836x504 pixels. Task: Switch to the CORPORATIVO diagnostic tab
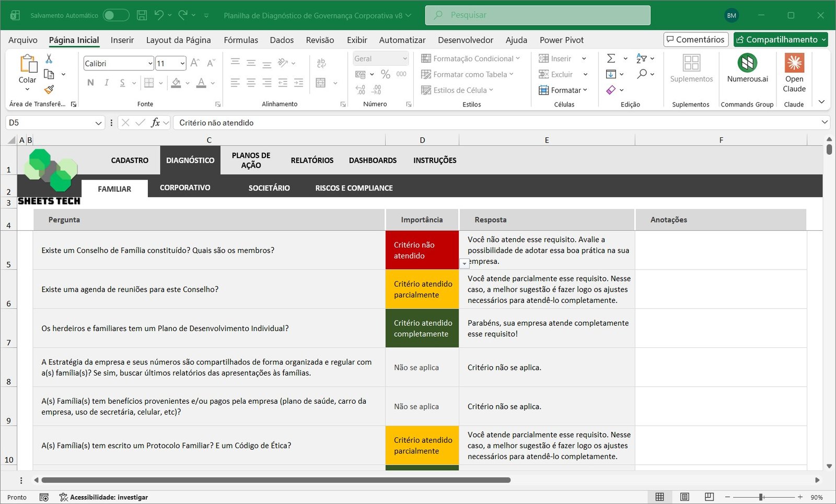185,187
